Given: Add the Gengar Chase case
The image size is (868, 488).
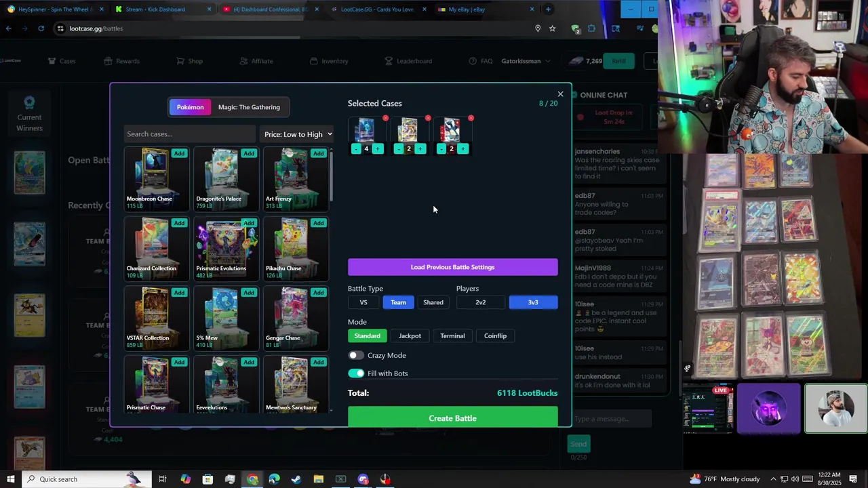Looking at the screenshot, I should click(x=318, y=293).
